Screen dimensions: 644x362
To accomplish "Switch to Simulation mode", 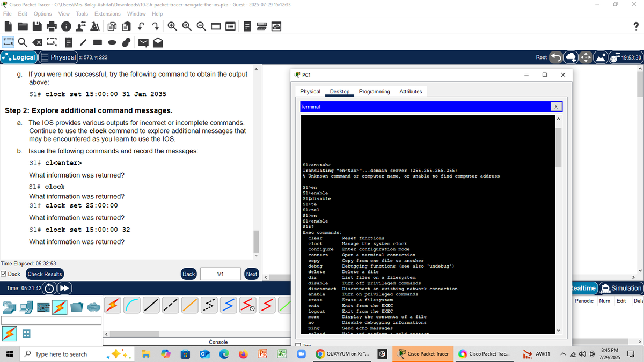I will tap(621, 288).
